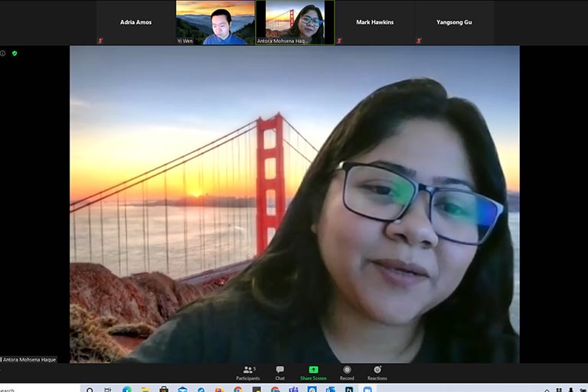This screenshot has width=588, height=392.
Task: Click Antora Mohsena Haque's small video thumbnail
Action: click(x=295, y=22)
